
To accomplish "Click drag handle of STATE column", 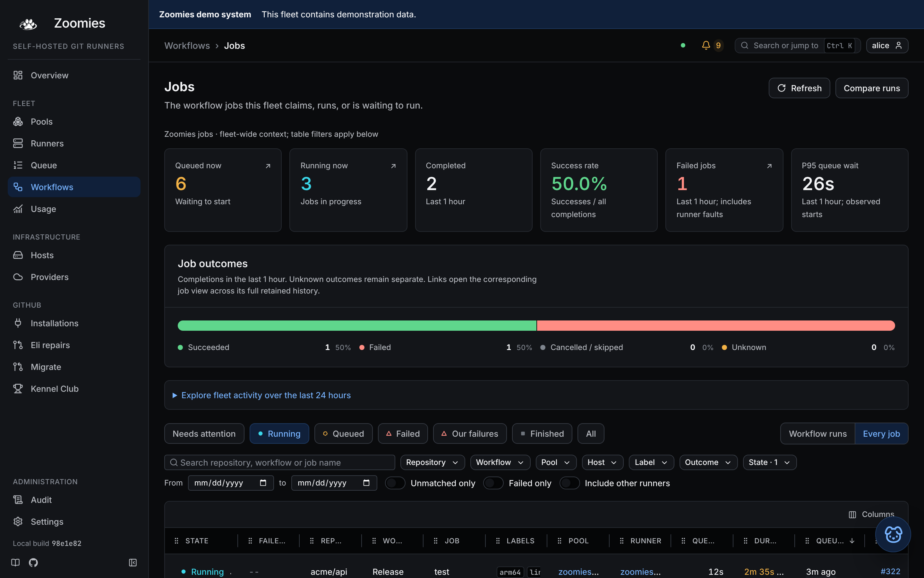I will [x=176, y=540].
